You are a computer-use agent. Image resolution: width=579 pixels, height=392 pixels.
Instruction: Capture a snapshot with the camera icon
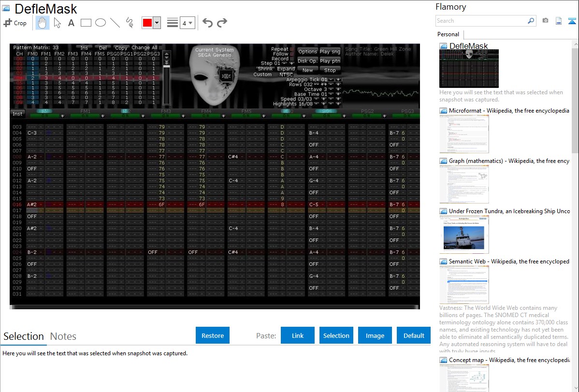pos(545,21)
